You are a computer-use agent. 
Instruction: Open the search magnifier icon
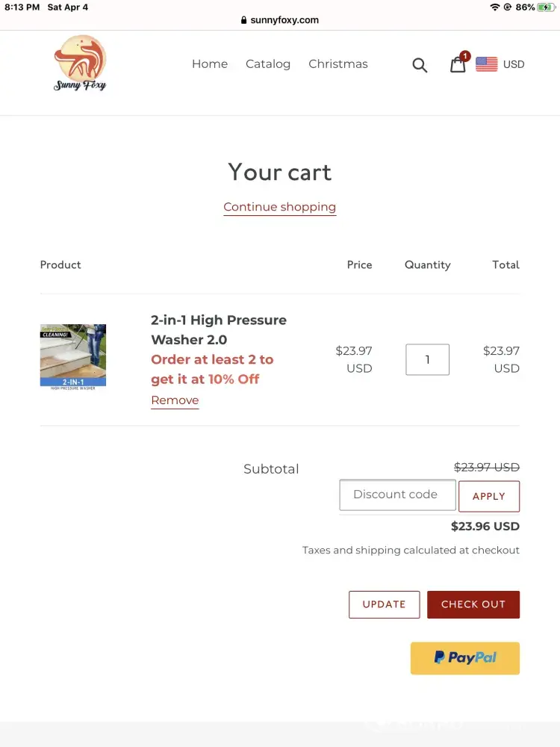[420, 65]
